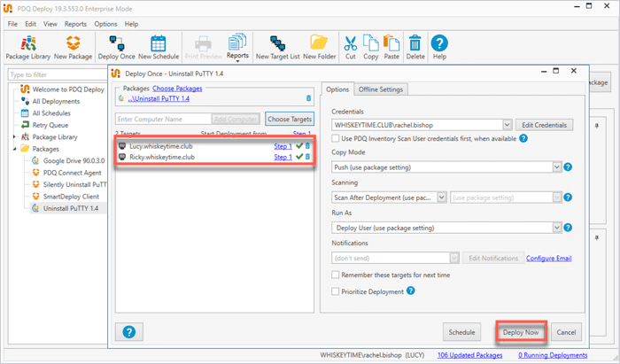Open the Reports toolbar dropdown

point(237,48)
